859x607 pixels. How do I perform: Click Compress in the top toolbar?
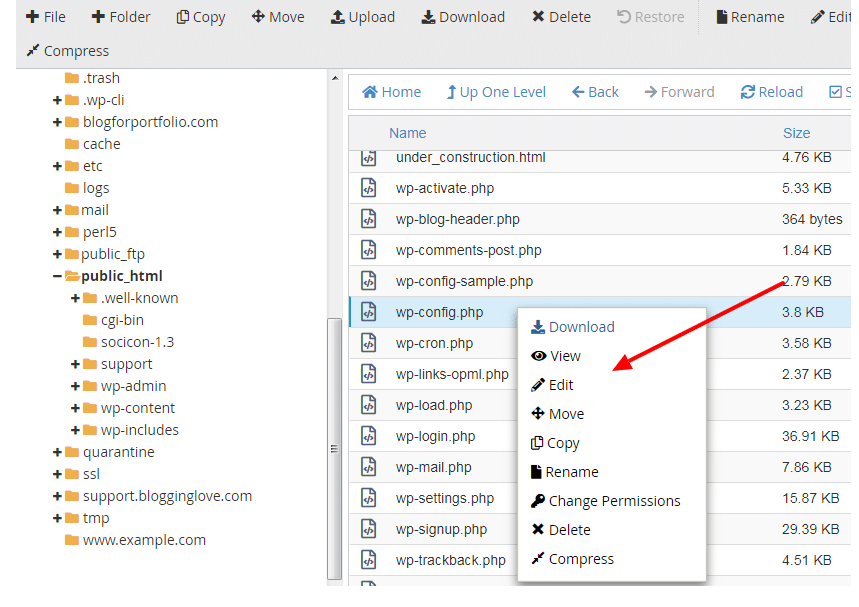pos(68,51)
